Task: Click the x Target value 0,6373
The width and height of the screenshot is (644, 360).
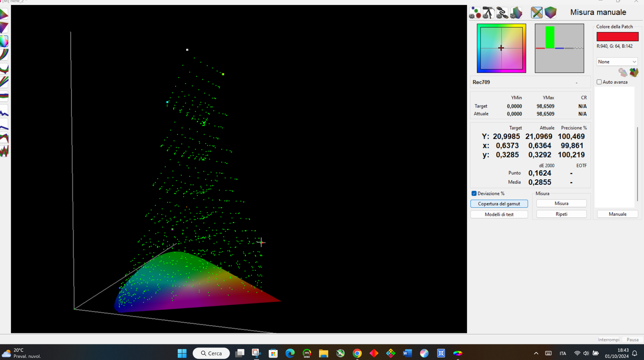Action: 508,146
